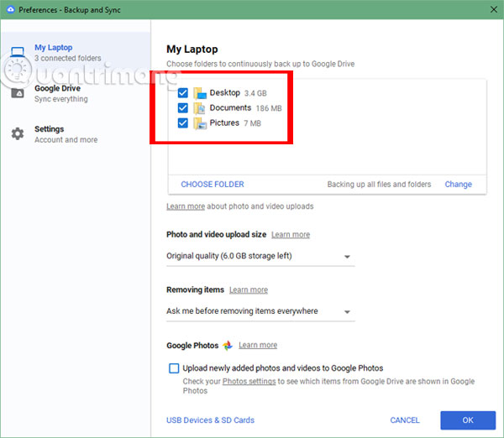Click the Pictures folder icon
Screen dimensions: 504x438
point(200,123)
